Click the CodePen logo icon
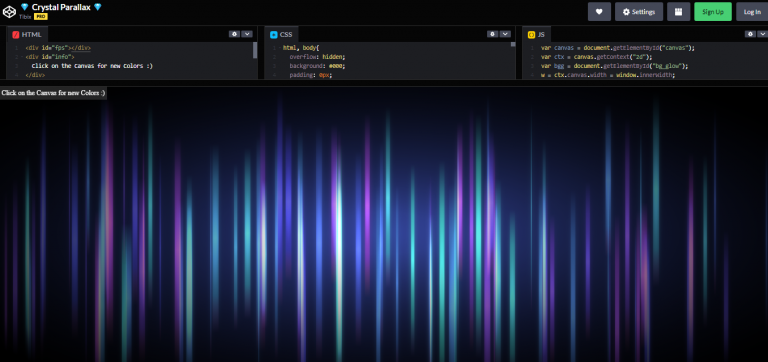Screen dimensions: 768x362 (9, 11)
